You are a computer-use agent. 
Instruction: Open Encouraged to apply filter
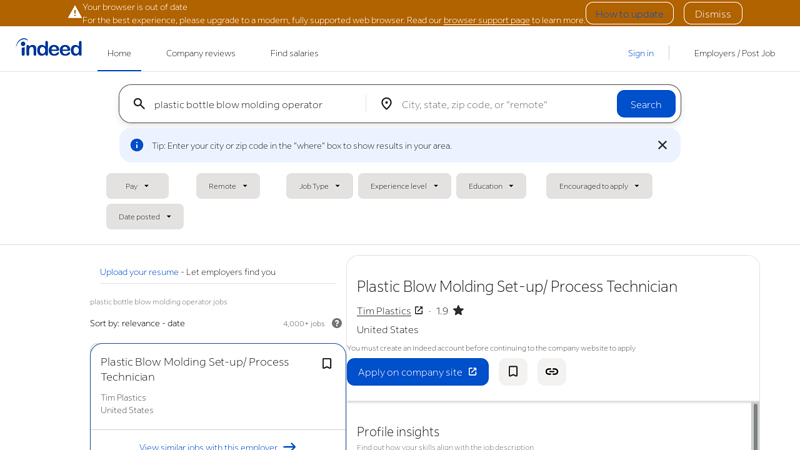point(599,186)
